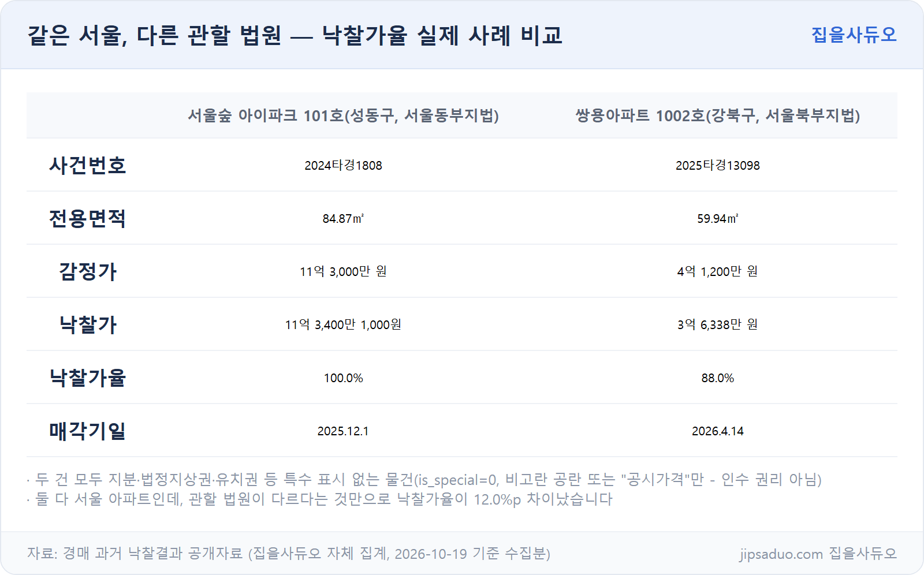Viewport: 924px width, 575px height.
Task: Select the 59.94㎡ area value
Action: click(718, 218)
